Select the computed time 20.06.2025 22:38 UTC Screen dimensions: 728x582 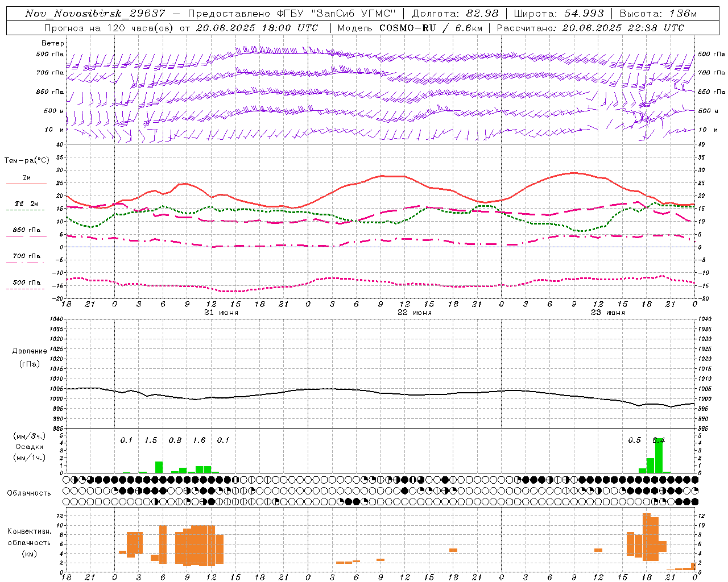click(623, 28)
